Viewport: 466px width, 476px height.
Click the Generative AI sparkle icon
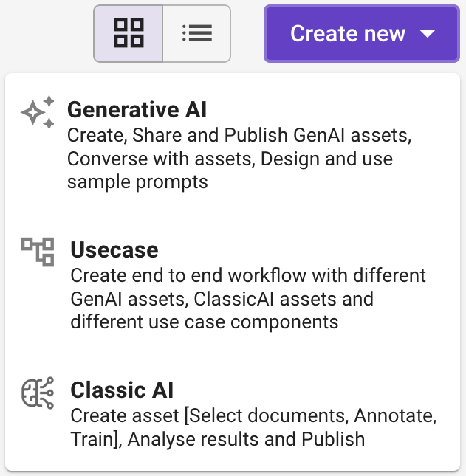[x=38, y=111]
